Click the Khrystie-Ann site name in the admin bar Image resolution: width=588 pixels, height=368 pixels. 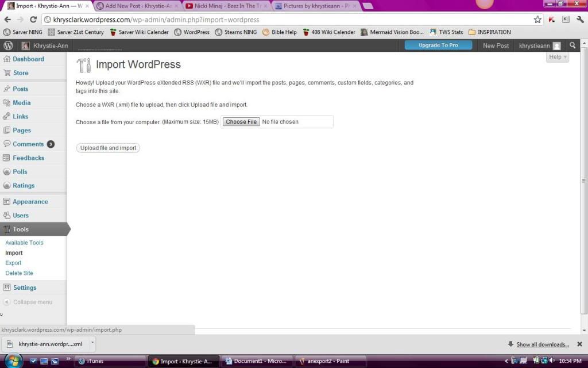click(x=51, y=45)
